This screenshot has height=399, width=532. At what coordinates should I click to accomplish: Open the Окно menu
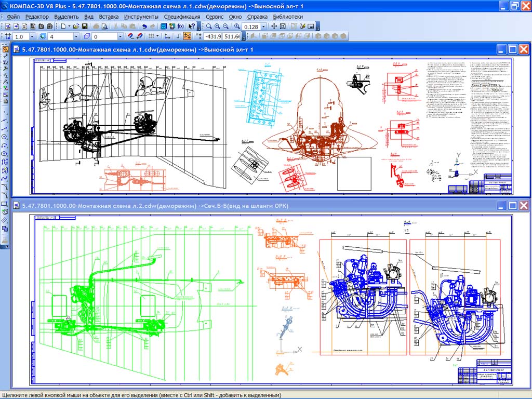(x=235, y=17)
